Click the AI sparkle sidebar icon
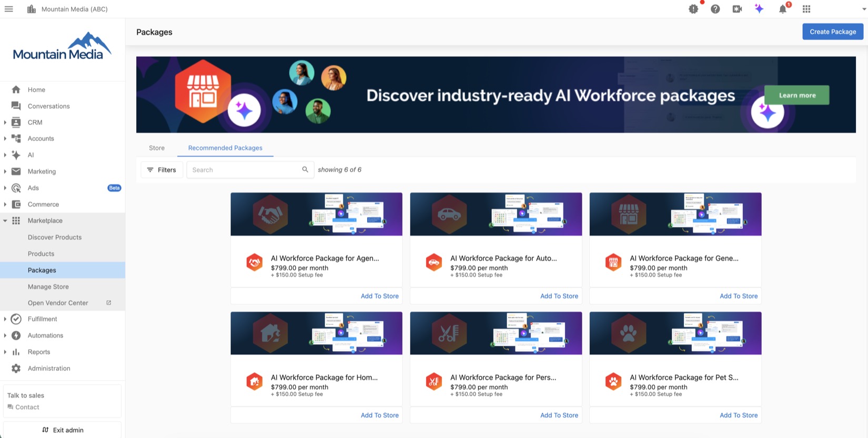Image resolution: width=868 pixels, height=438 pixels. coord(16,155)
